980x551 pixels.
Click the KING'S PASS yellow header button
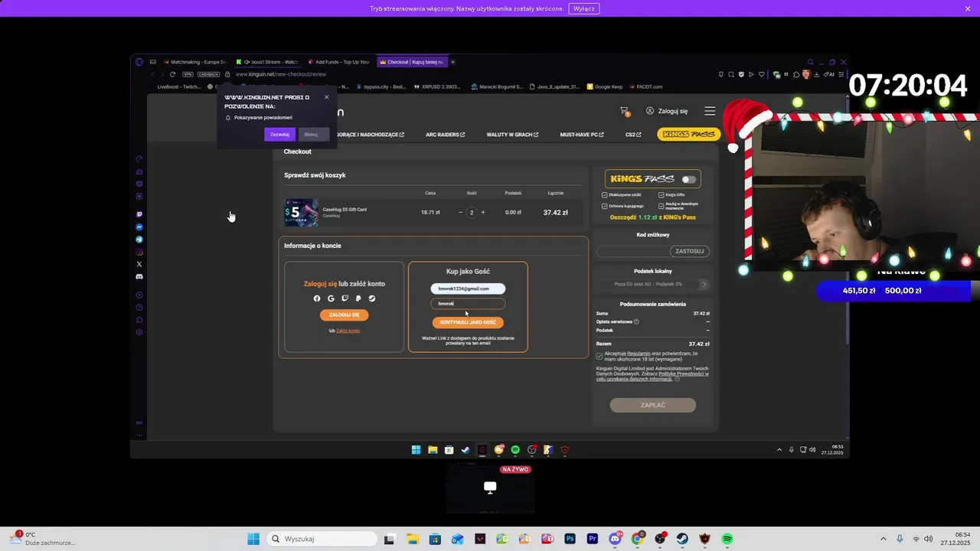point(689,134)
